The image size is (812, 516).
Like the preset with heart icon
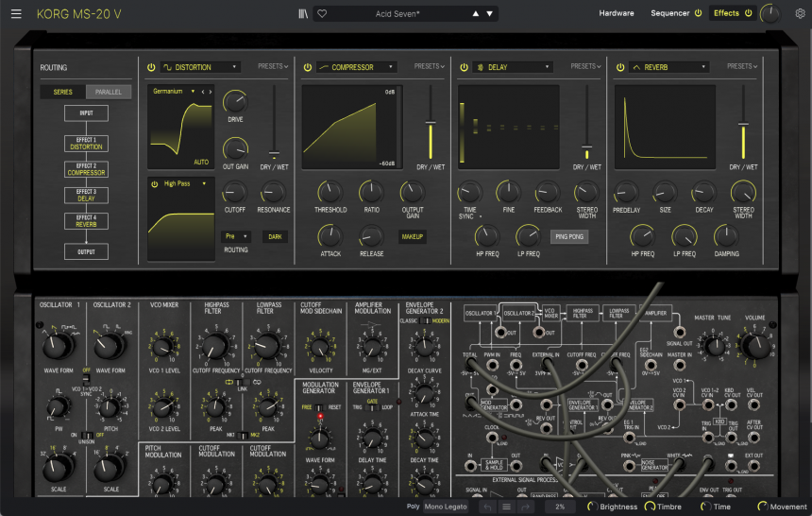[x=322, y=14]
